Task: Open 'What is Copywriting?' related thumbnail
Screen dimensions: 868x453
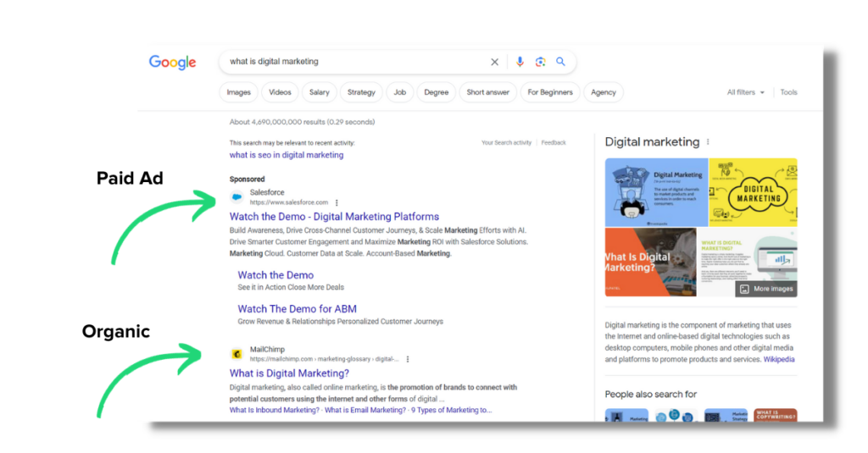Action: [775, 415]
